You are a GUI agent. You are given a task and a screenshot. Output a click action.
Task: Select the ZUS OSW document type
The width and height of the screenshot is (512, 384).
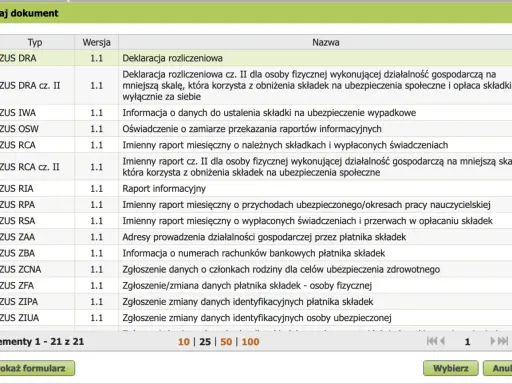point(19,129)
